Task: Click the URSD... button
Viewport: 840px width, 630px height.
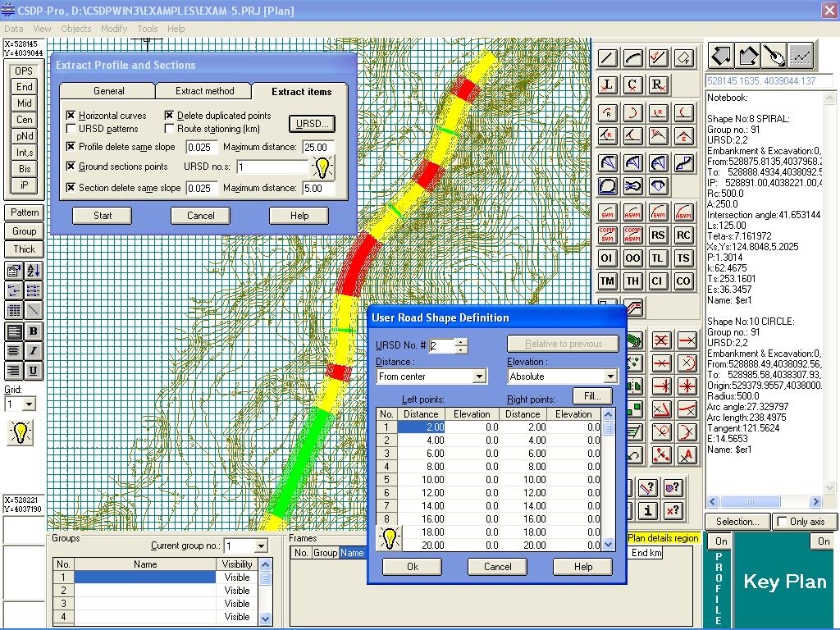Action: point(313,124)
